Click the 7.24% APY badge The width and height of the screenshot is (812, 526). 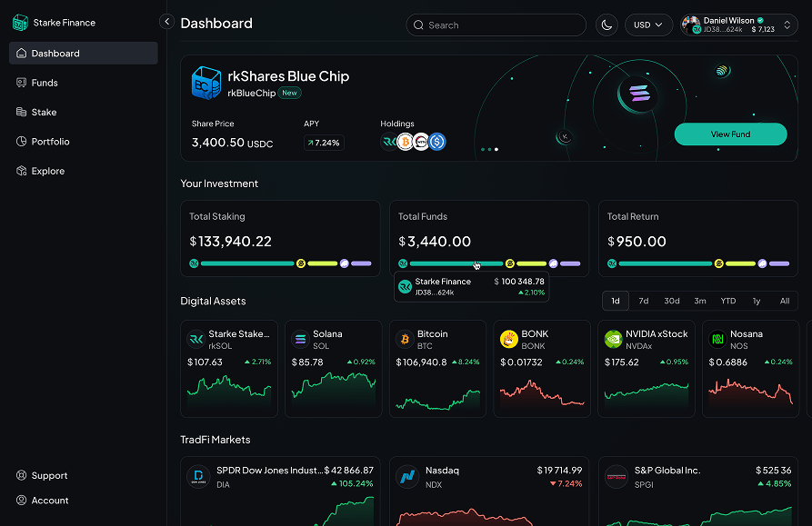pyautogui.click(x=325, y=143)
